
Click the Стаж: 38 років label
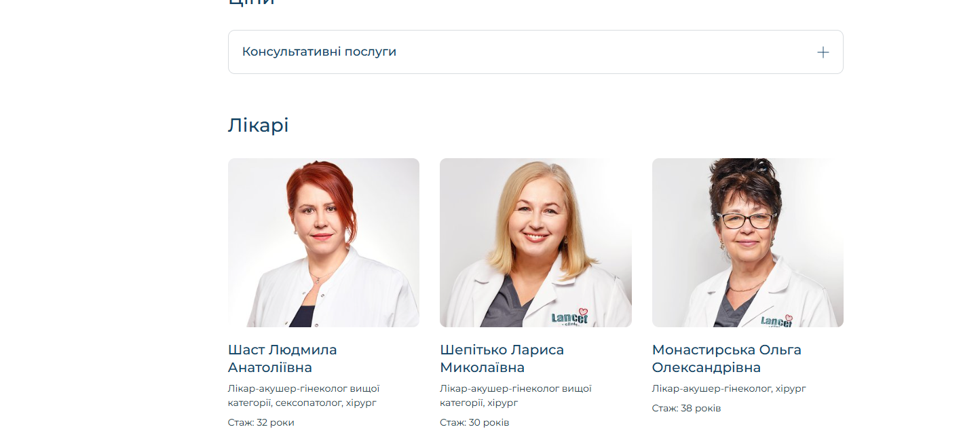click(x=686, y=409)
